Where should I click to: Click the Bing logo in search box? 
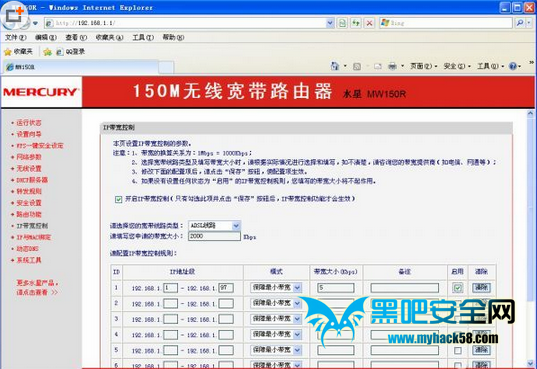point(385,23)
